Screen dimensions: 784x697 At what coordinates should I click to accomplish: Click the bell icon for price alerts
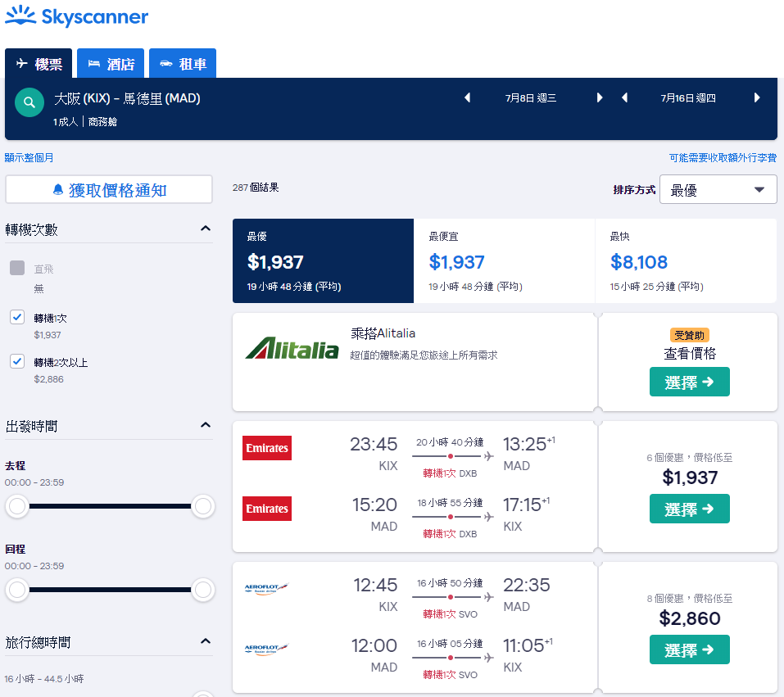click(58, 189)
